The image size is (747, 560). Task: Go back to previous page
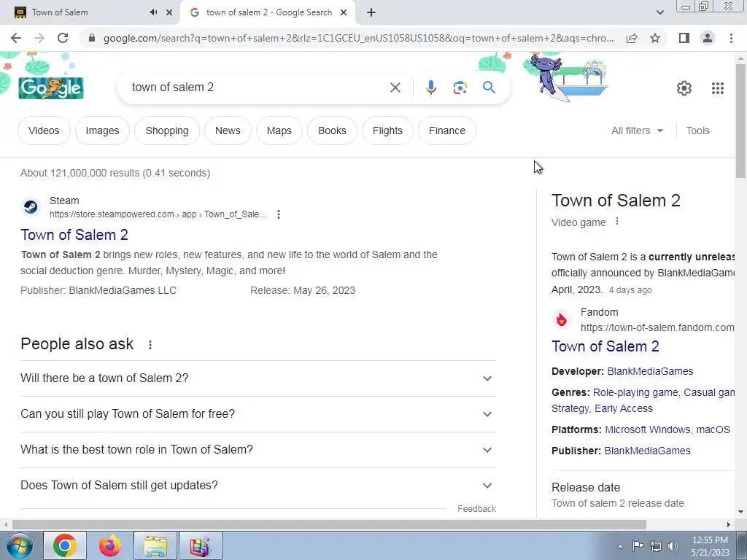pos(16,38)
